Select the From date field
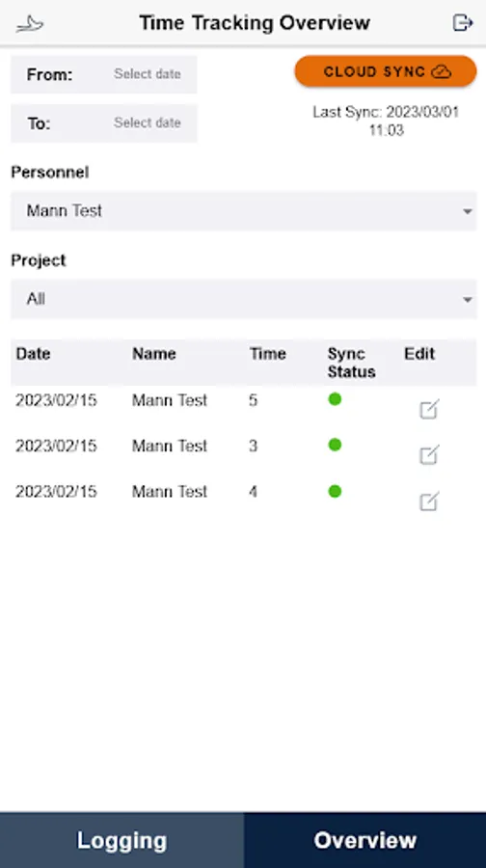The height and width of the screenshot is (868, 486). tap(104, 74)
